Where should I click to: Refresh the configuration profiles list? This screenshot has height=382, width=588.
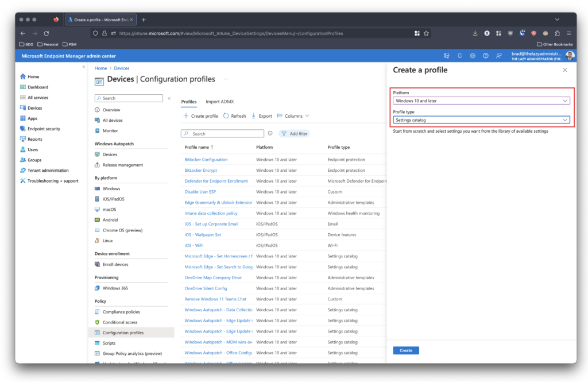tap(235, 116)
